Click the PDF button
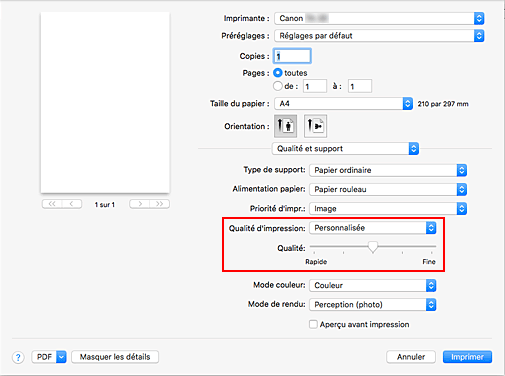Screen dimensions: 505x376 (x=44, y=357)
